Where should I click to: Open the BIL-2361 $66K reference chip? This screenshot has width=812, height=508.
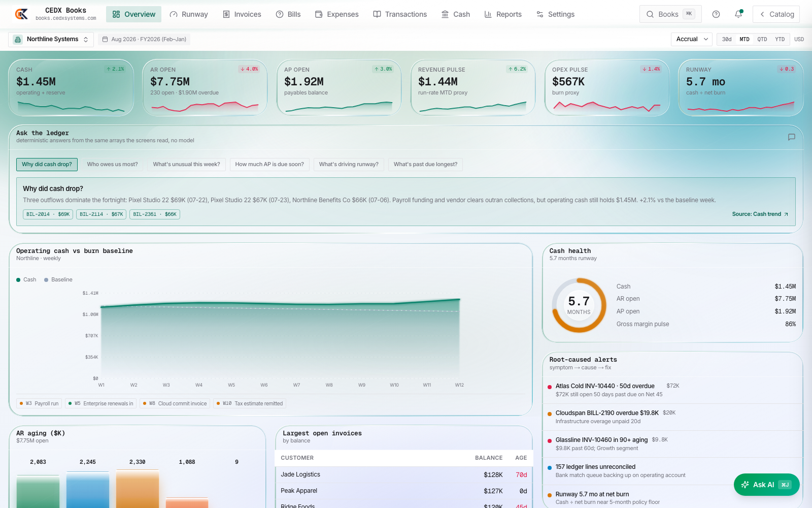155,214
